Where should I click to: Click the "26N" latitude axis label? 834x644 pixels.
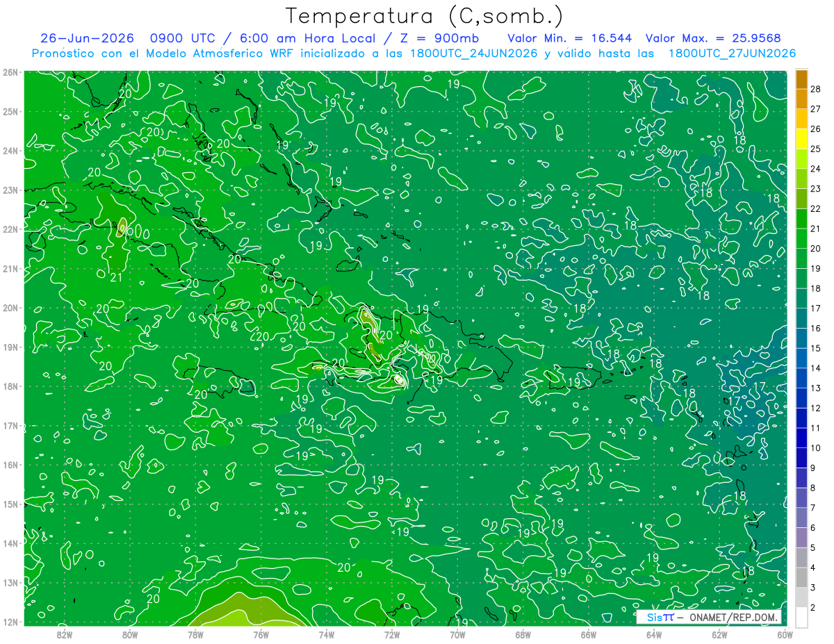coord(10,72)
